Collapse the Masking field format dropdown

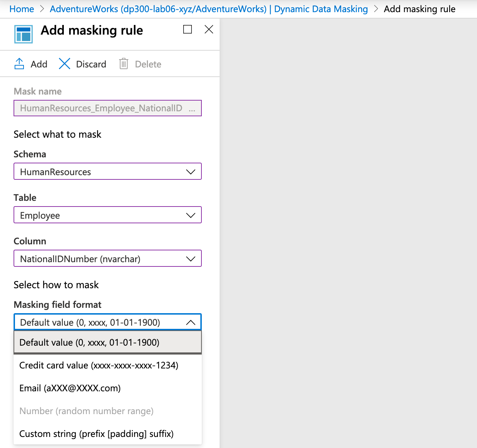tap(190, 322)
